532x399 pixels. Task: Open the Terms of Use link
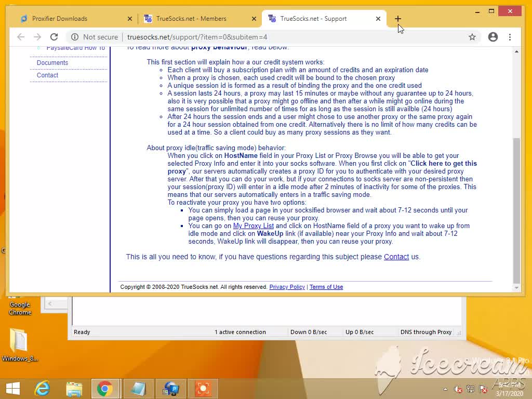coord(326,287)
